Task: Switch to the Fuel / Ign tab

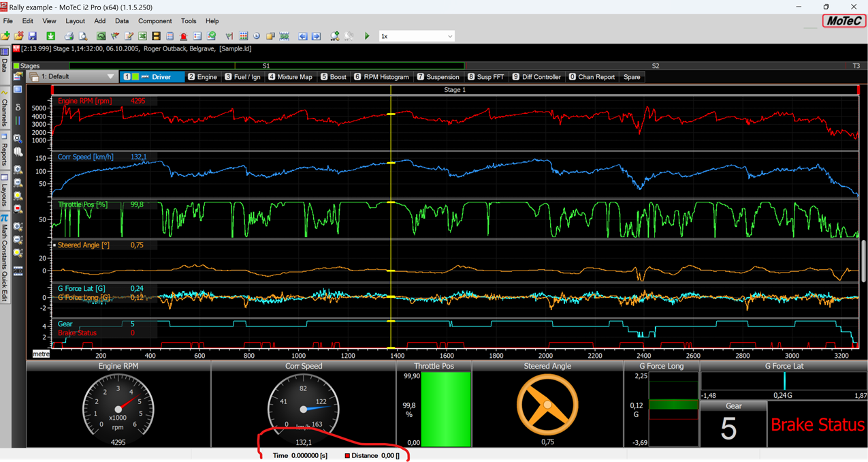Action: coord(243,77)
